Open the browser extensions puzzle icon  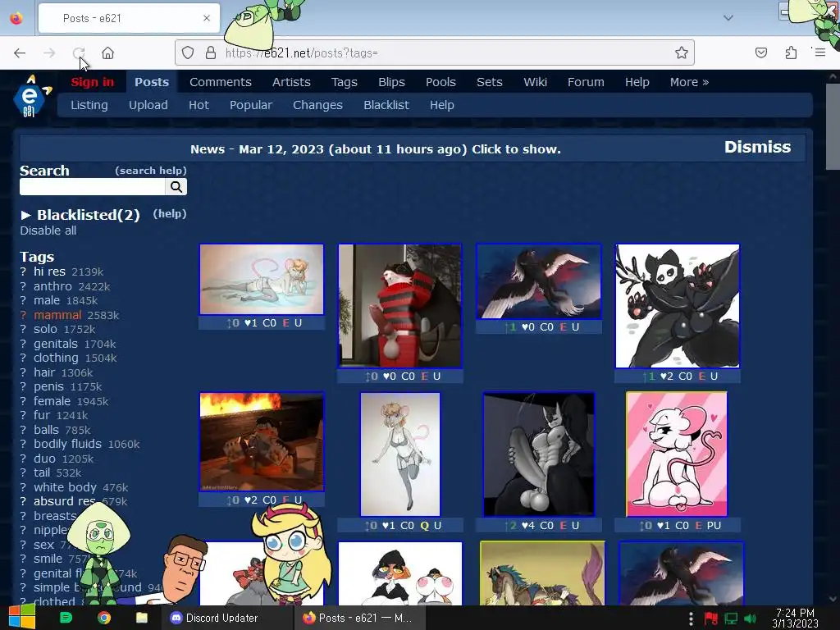pos(791,52)
